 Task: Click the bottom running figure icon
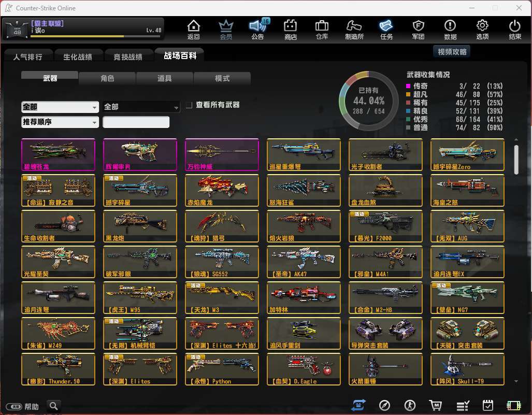tap(410, 405)
